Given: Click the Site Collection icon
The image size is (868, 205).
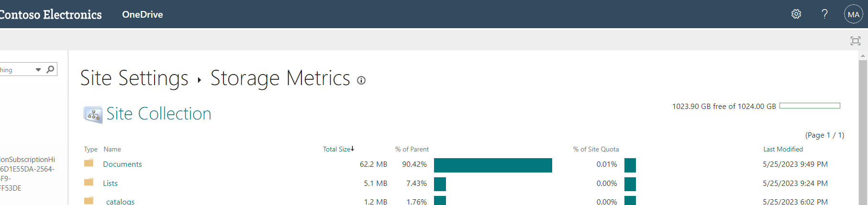Looking at the screenshot, I should tap(93, 115).
